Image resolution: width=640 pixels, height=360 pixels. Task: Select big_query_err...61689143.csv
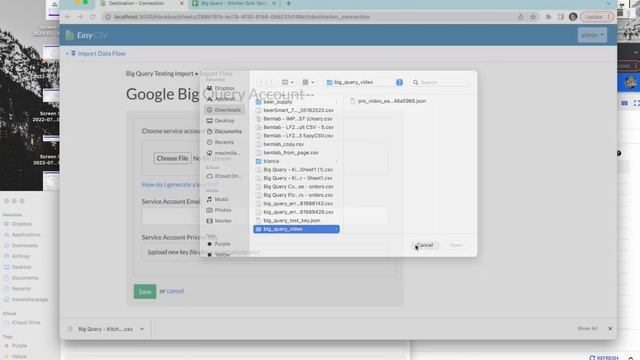[x=296, y=203]
